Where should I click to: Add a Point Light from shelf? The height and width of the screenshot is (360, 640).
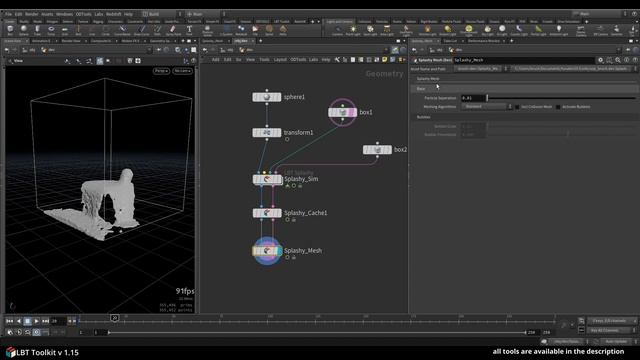point(353,30)
